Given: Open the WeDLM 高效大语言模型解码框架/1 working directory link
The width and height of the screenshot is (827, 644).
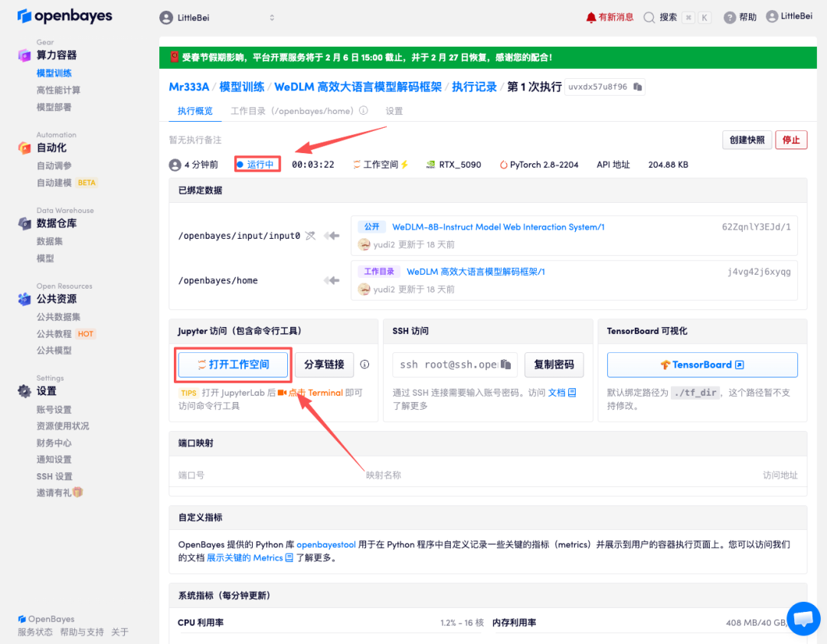Looking at the screenshot, I should point(476,272).
